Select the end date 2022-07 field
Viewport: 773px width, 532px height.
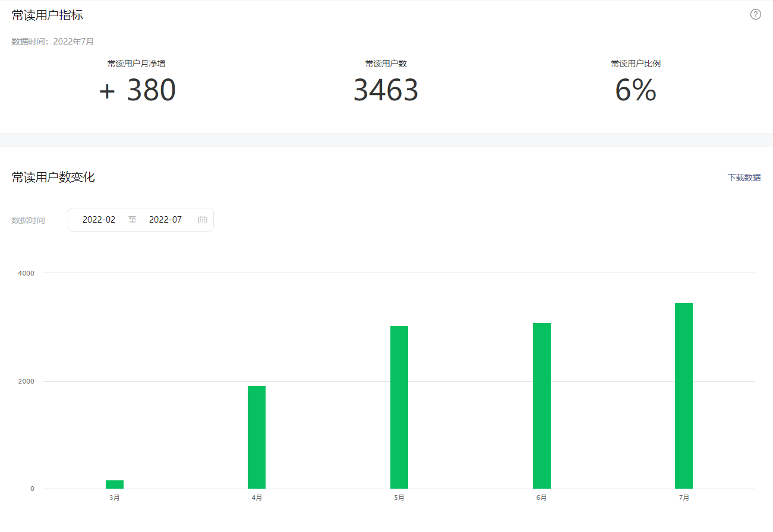tap(165, 220)
